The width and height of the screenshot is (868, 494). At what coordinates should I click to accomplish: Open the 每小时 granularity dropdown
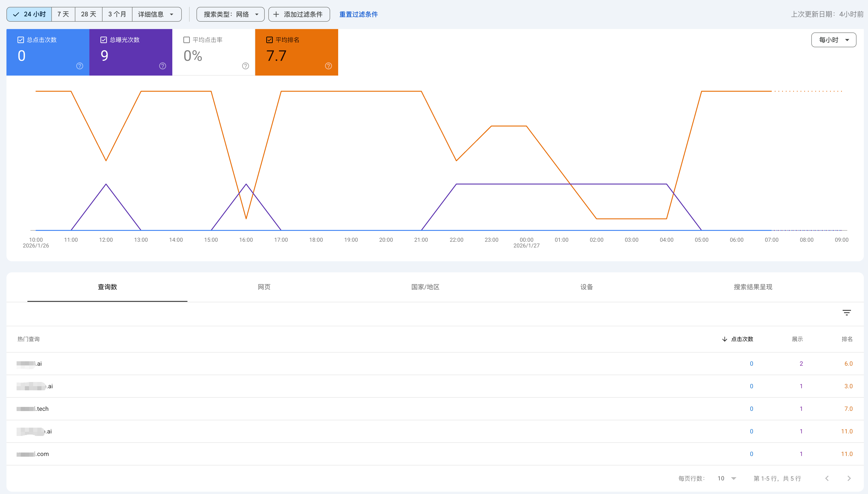pos(833,40)
